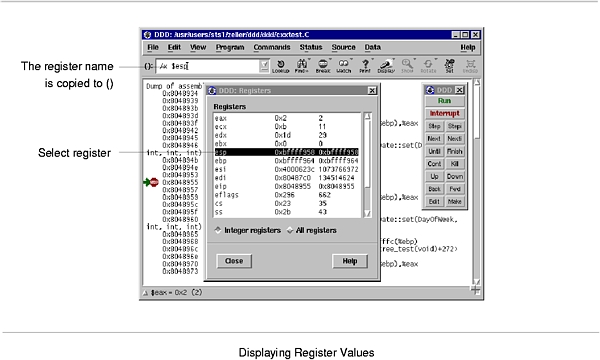Click the Kill button
Image resolution: width=600 pixels, height=360 pixels.
(x=455, y=164)
